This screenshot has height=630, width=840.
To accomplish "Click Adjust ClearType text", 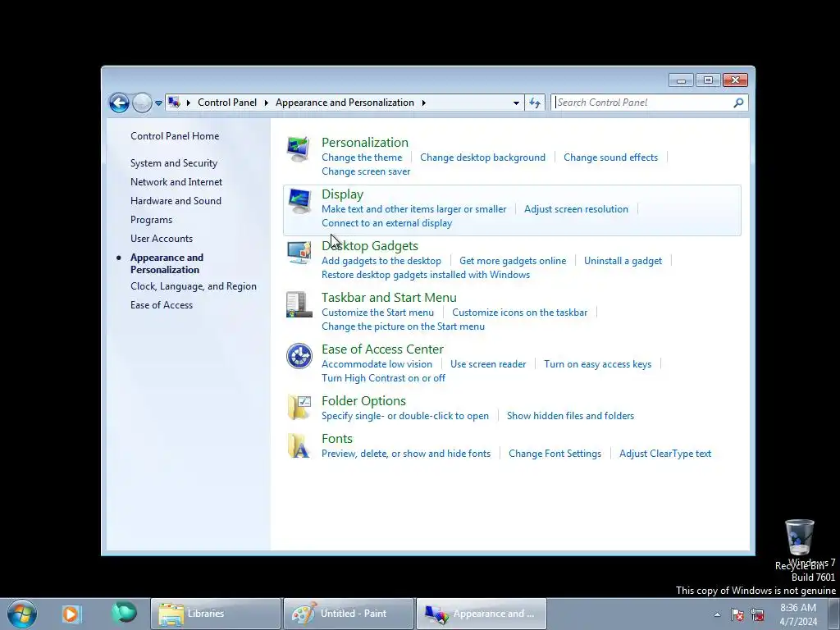I will [x=665, y=454].
